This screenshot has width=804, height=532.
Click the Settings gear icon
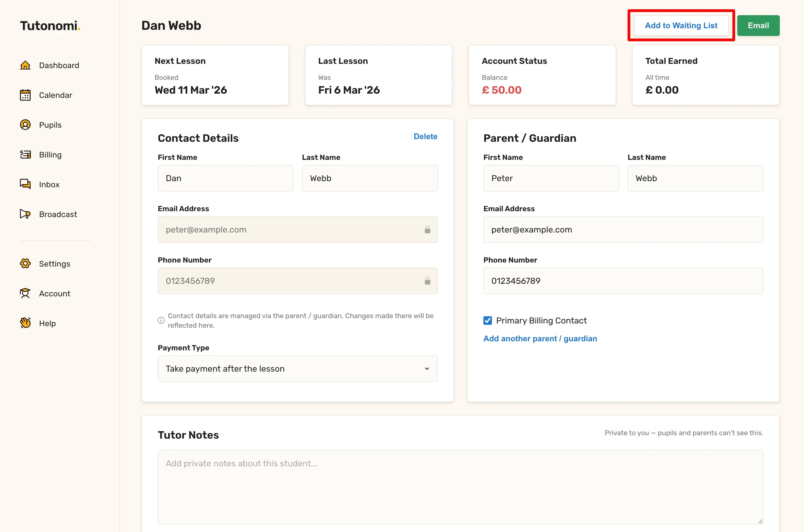25,264
